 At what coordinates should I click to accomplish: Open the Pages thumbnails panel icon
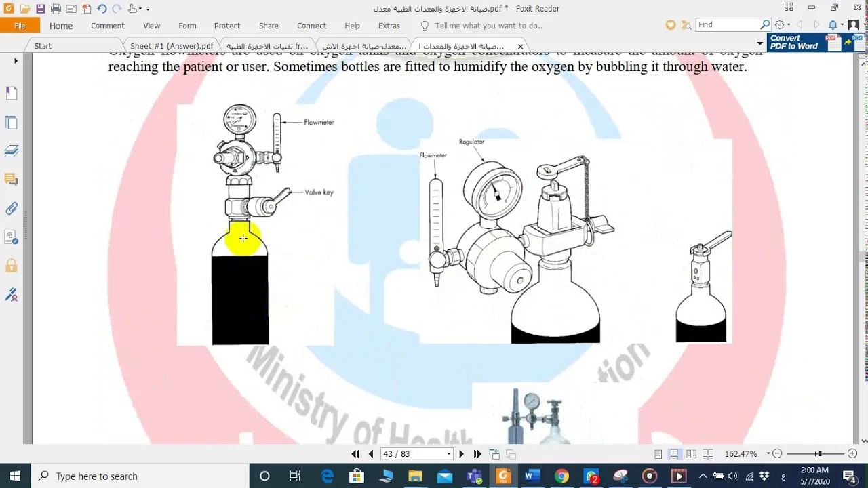click(x=12, y=123)
